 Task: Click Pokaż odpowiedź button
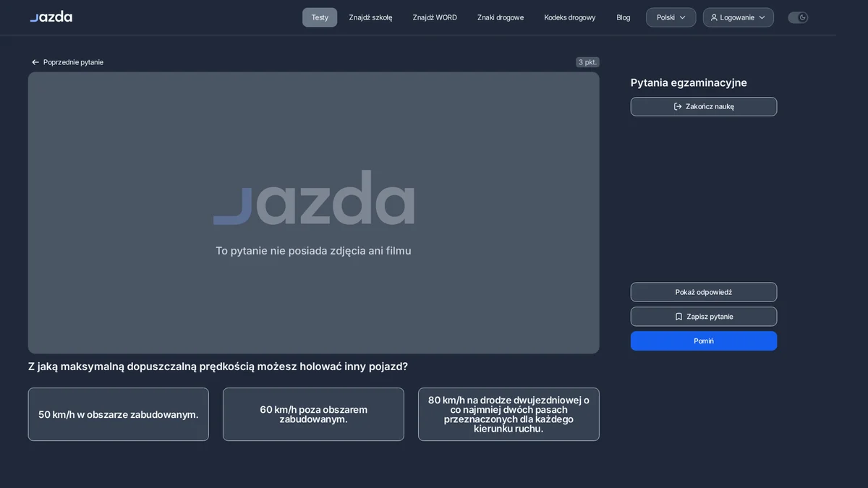pyautogui.click(x=704, y=292)
